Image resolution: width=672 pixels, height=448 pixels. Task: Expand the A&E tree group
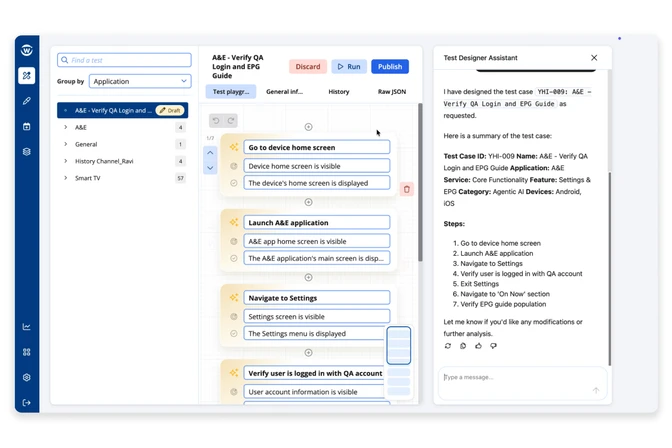(66, 127)
